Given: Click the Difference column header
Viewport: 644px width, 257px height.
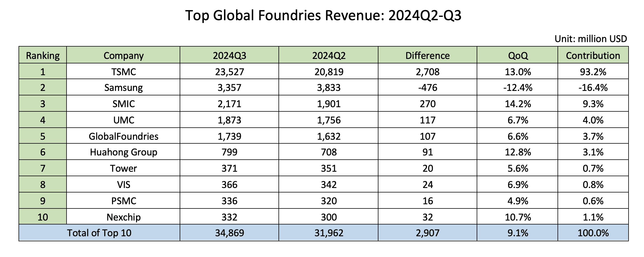Looking at the screenshot, I should pyautogui.click(x=428, y=55).
